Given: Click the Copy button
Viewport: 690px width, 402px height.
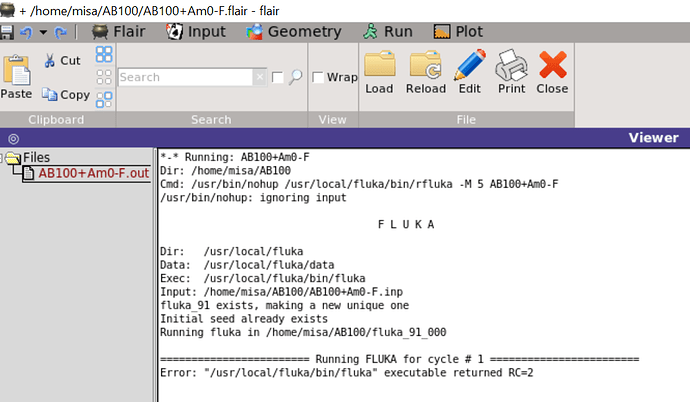Looking at the screenshot, I should [x=66, y=95].
